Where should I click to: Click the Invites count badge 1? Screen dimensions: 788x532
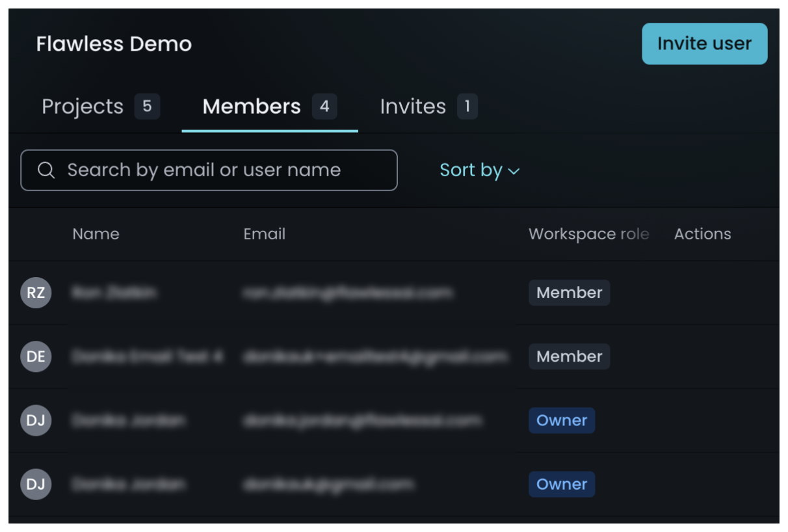click(x=467, y=107)
